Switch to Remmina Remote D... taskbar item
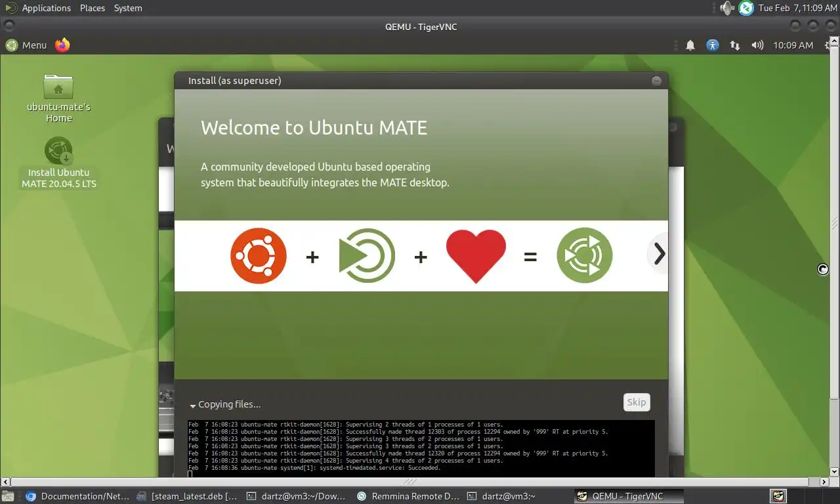 click(408, 496)
